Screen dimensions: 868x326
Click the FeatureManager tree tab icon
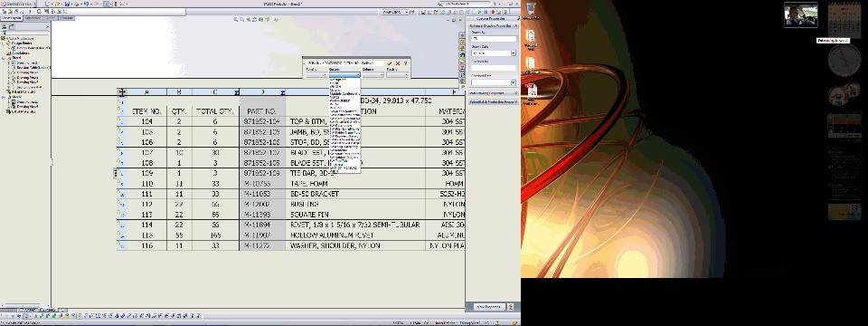[4, 26]
